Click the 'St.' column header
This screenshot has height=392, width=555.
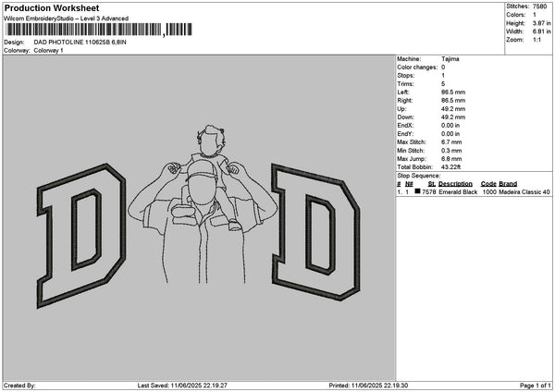432,184
